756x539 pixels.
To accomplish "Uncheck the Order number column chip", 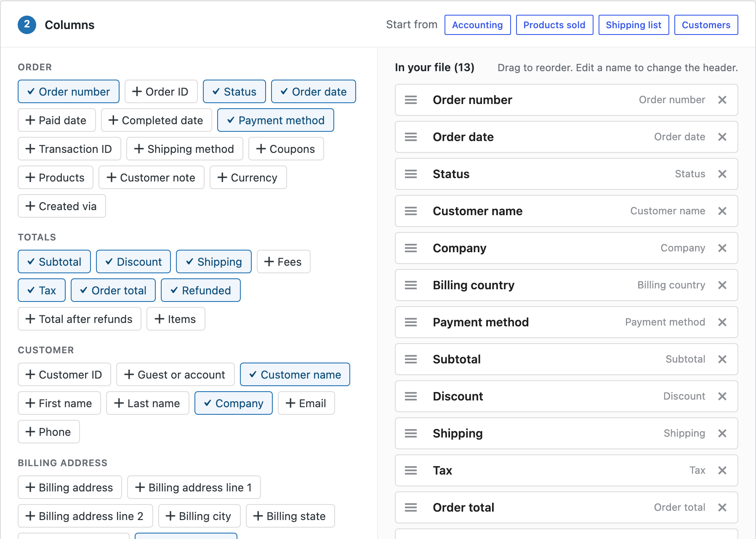I will (69, 91).
